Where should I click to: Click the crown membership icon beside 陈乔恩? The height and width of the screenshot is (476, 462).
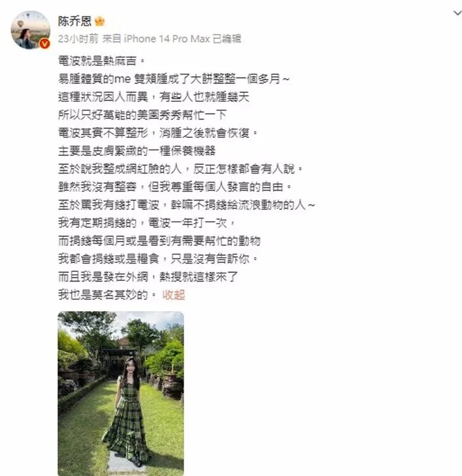point(99,21)
